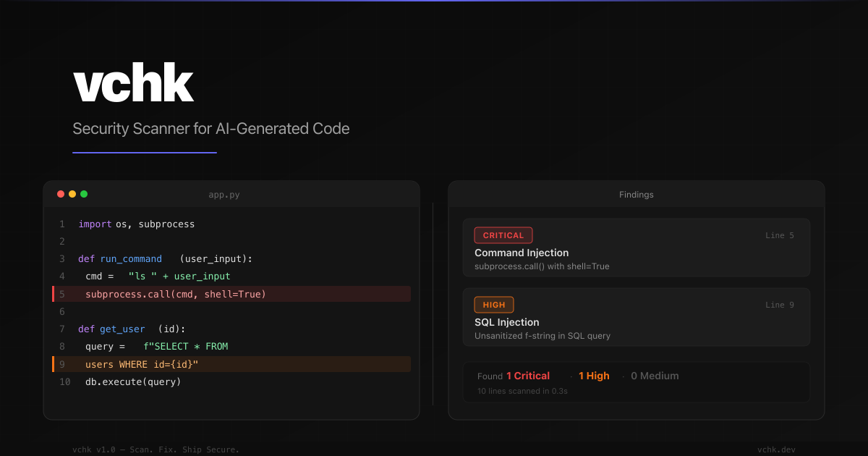Viewport: 868px width, 456px height.
Task: Click the highlighted subprocess.call code line
Action: coord(176,294)
